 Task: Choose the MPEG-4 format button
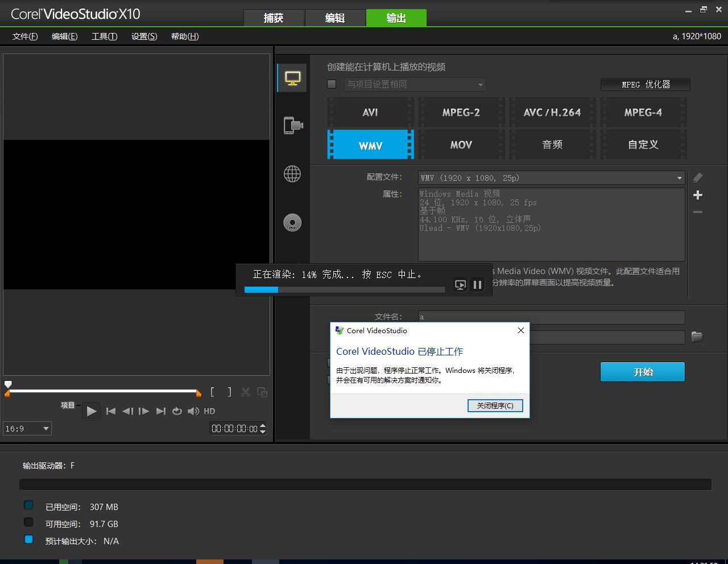pyautogui.click(x=643, y=112)
